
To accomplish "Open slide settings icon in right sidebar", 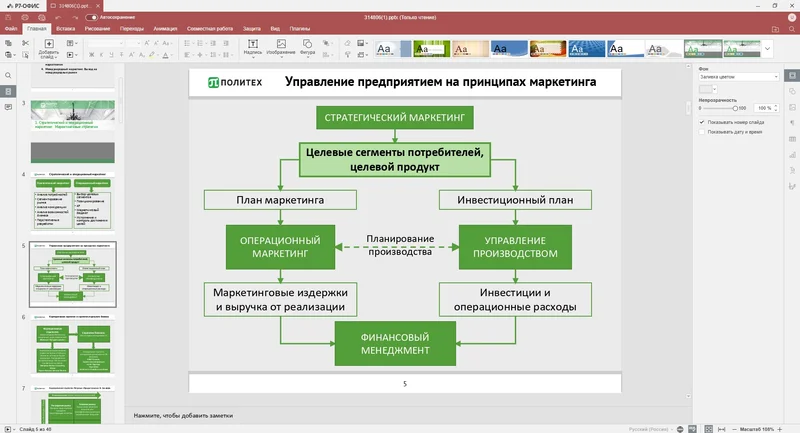I will [792, 75].
